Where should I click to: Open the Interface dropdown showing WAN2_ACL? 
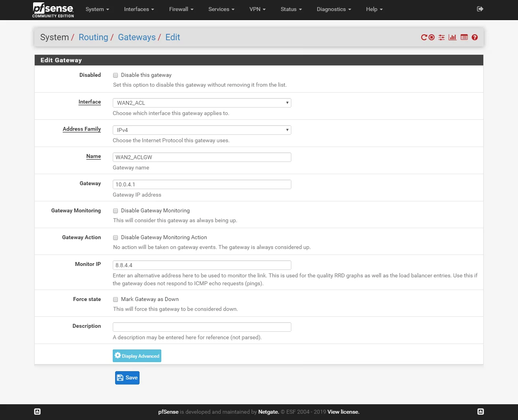click(x=201, y=102)
